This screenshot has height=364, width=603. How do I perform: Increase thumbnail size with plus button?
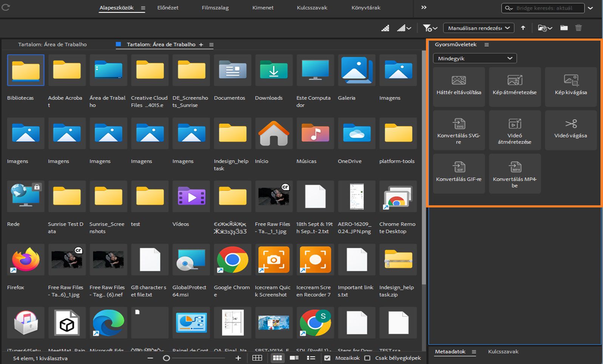tap(238, 358)
